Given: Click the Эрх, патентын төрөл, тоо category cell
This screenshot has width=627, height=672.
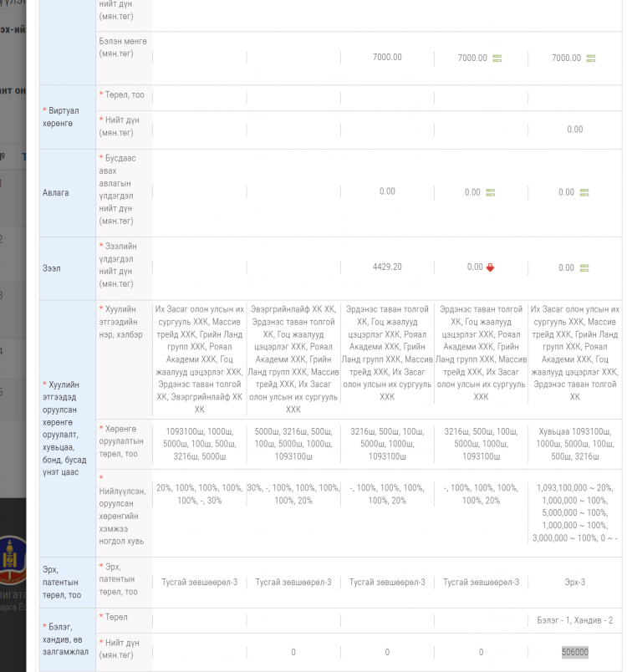Looking at the screenshot, I should point(67,582).
